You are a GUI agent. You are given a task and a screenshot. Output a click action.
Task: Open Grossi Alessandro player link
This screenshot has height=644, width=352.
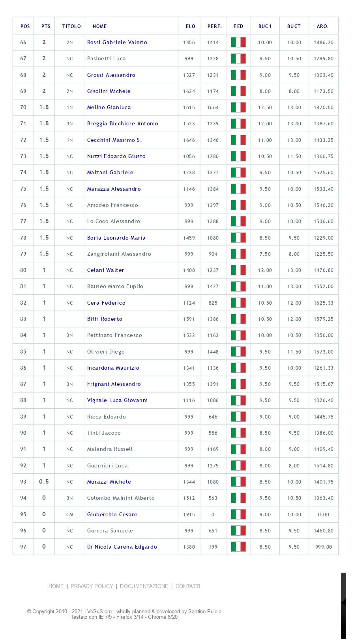(x=111, y=75)
